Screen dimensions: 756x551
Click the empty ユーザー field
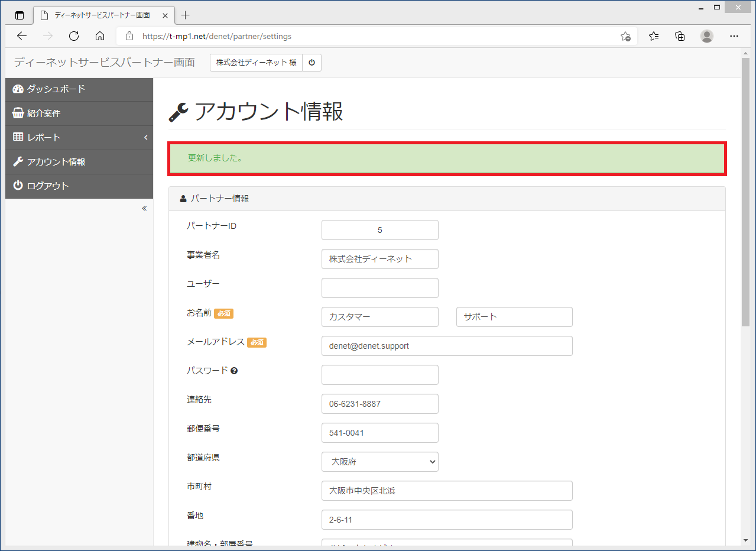(380, 288)
